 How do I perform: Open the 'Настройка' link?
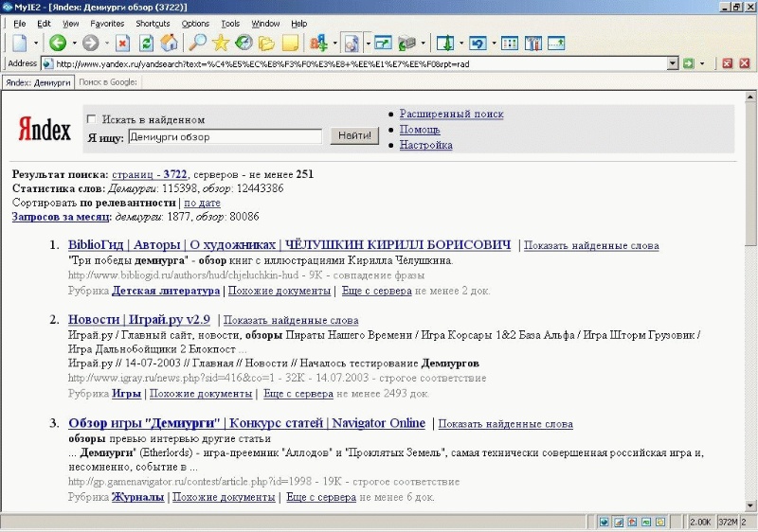click(x=425, y=145)
